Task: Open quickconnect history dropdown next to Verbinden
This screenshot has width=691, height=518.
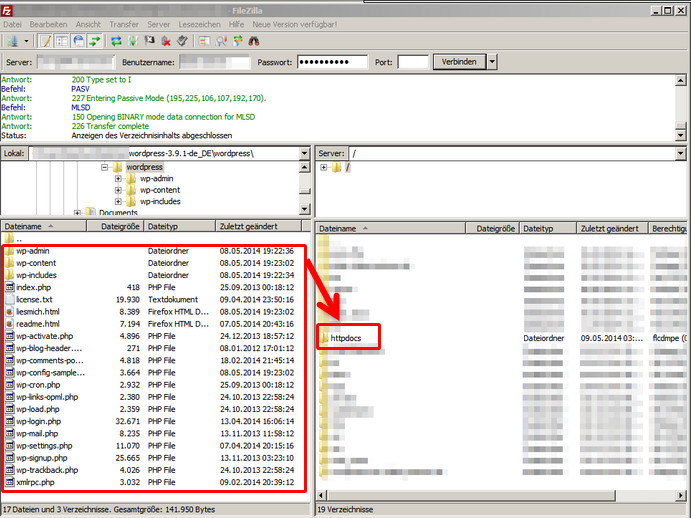Action: click(x=492, y=62)
